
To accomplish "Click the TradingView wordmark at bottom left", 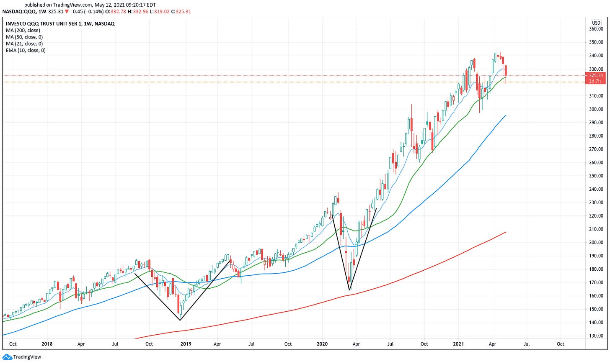I will click(27, 357).
